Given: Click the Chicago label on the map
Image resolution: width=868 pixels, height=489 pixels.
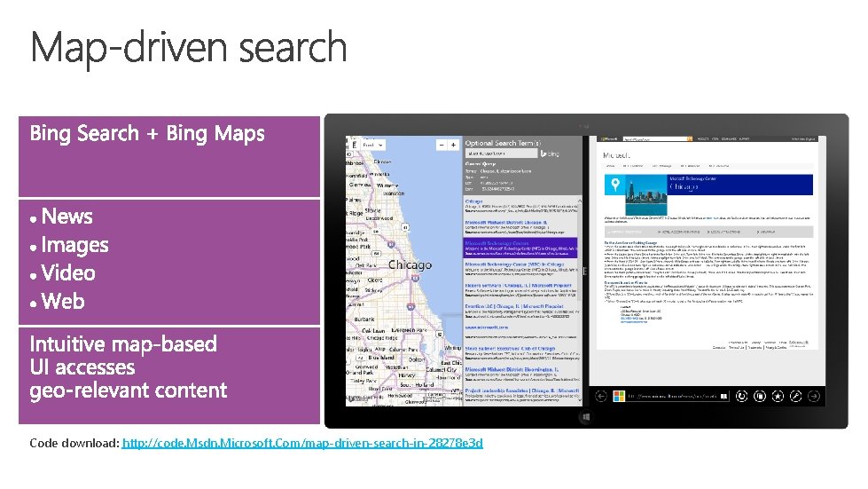Looking at the screenshot, I should pyautogui.click(x=410, y=264).
